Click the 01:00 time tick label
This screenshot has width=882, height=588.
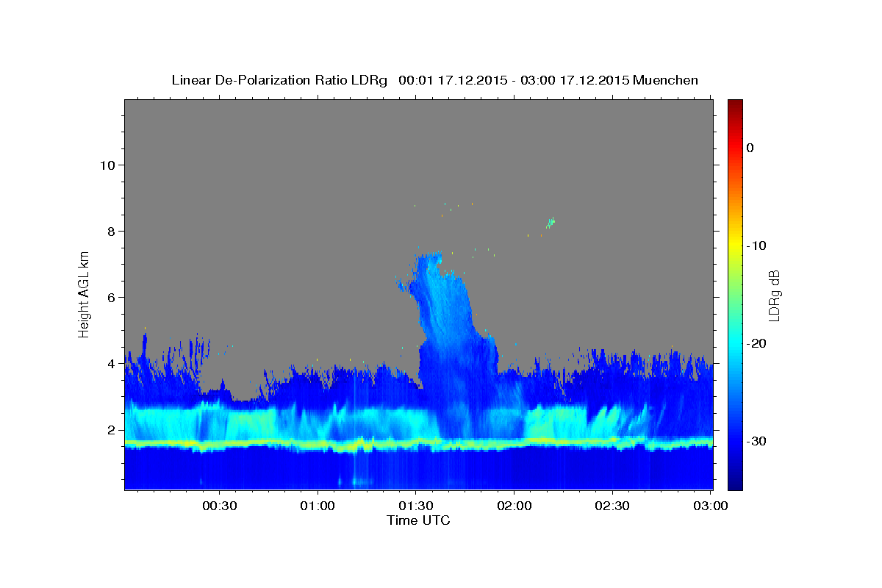tap(318, 506)
